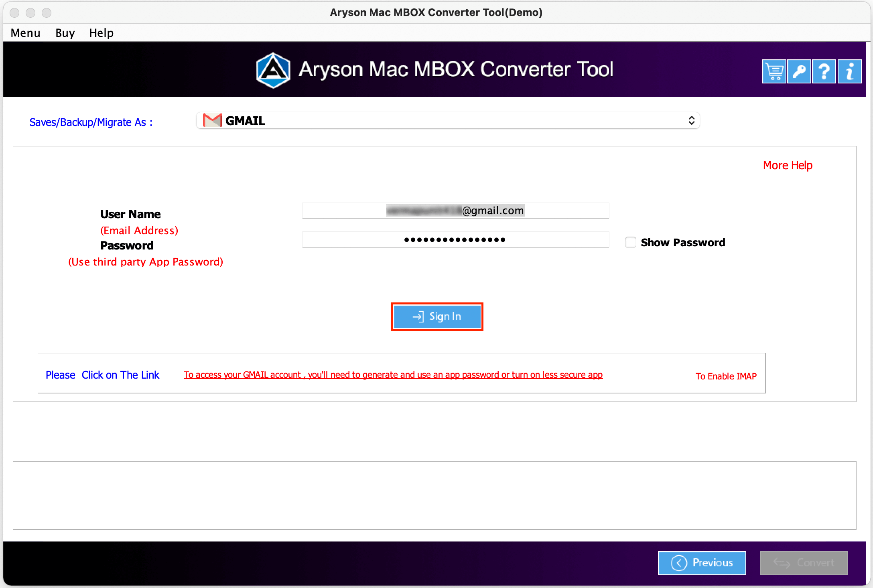Open the Help menu
This screenshot has height=588, width=873.
(101, 33)
